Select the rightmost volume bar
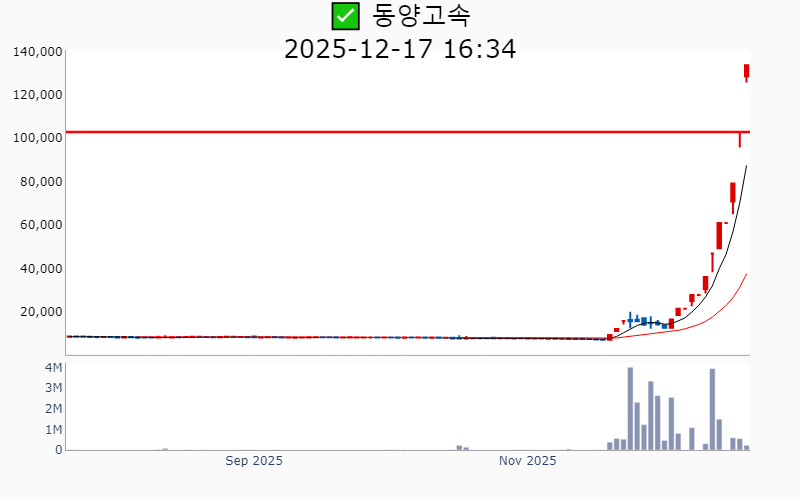Image resolution: width=800 pixels, height=500 pixels. coord(746,447)
